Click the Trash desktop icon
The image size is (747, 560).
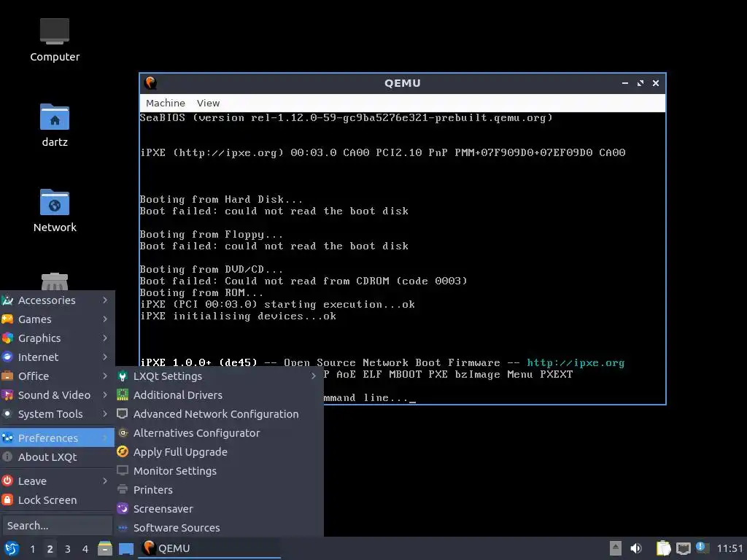coord(54,281)
